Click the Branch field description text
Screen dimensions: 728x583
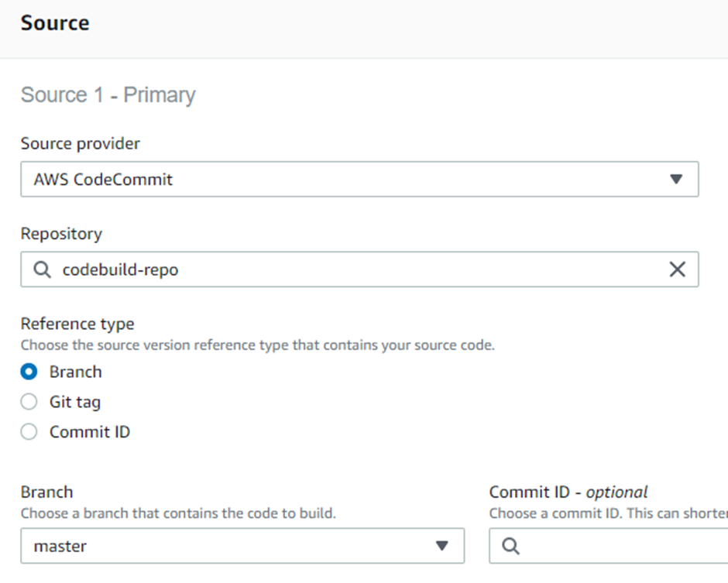178,513
